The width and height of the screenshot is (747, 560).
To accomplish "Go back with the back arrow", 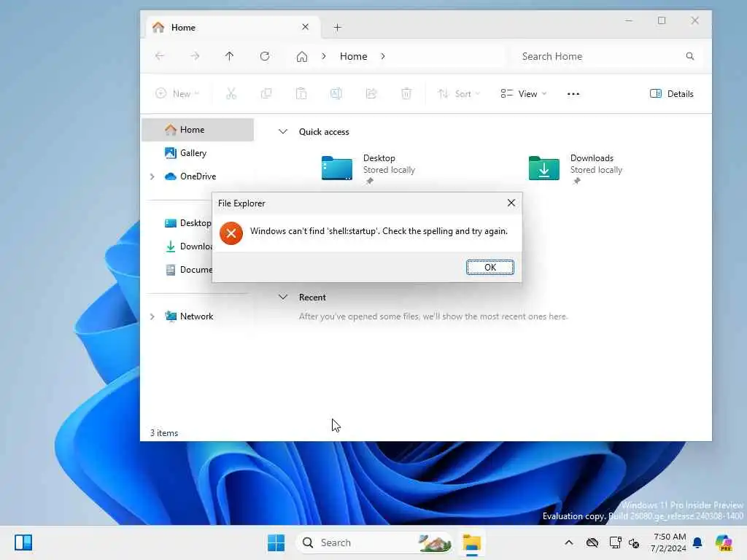I will point(160,56).
